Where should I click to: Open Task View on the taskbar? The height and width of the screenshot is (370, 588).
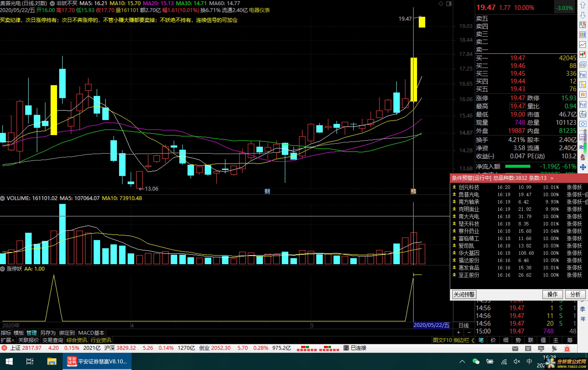[30, 361]
